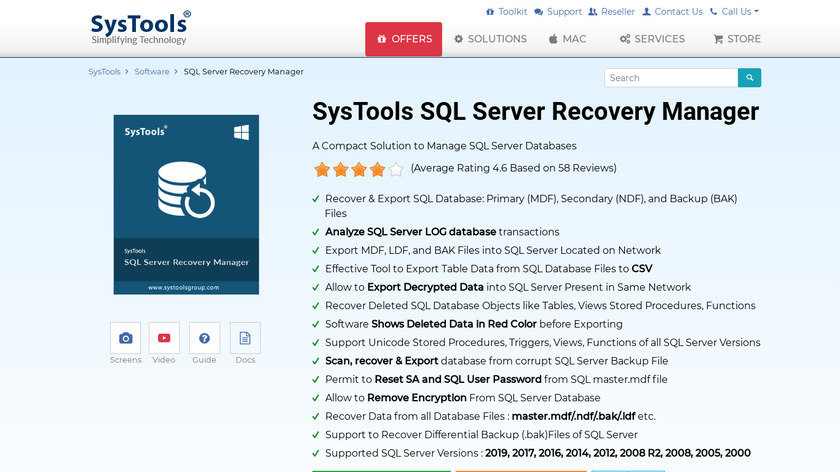
Task: Expand the Call Us dropdown
Action: click(x=734, y=12)
